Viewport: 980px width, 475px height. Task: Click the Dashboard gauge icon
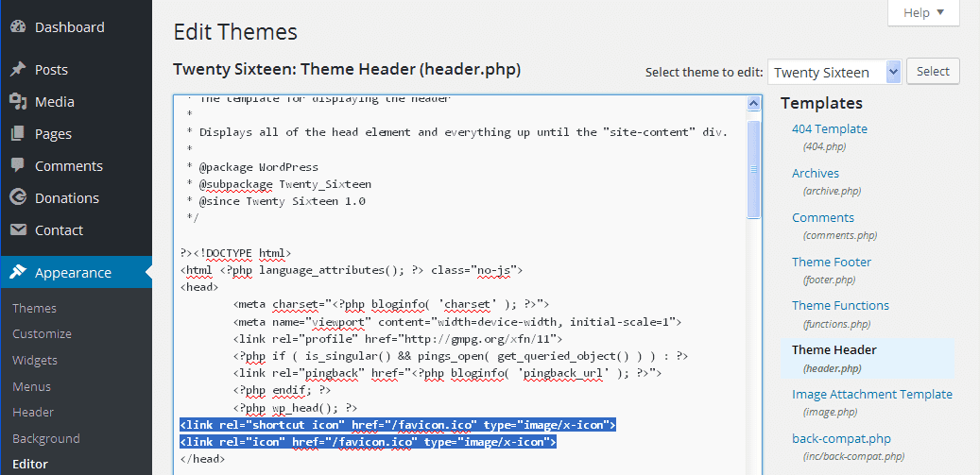coord(18,27)
